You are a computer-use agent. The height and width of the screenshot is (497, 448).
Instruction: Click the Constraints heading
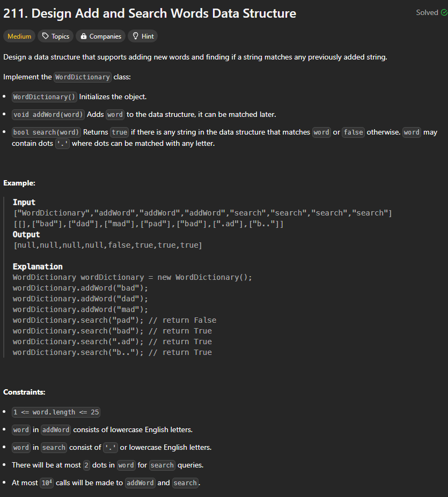point(24,392)
